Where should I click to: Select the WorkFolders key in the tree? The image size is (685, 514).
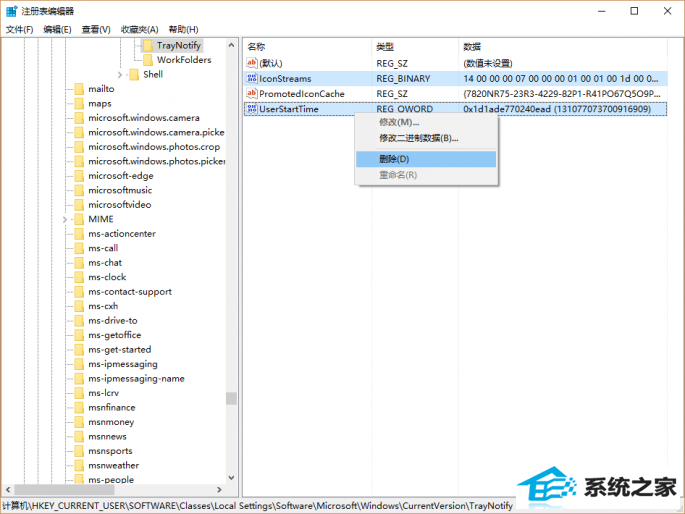pos(184,60)
